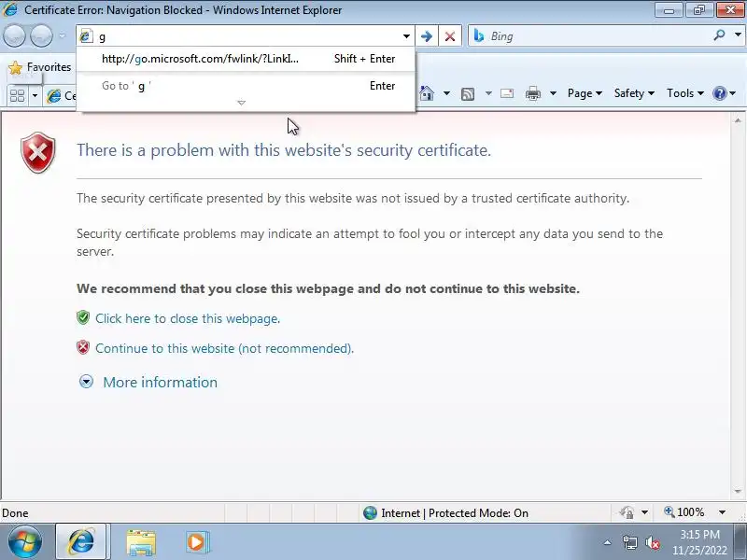
Task: Click the taskbar clock 3:15 PM
Action: click(x=699, y=535)
